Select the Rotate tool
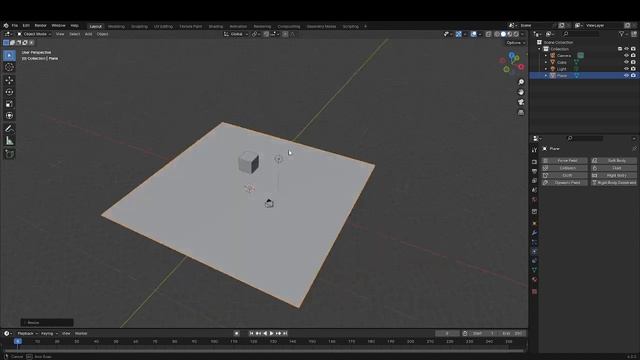 [9, 92]
